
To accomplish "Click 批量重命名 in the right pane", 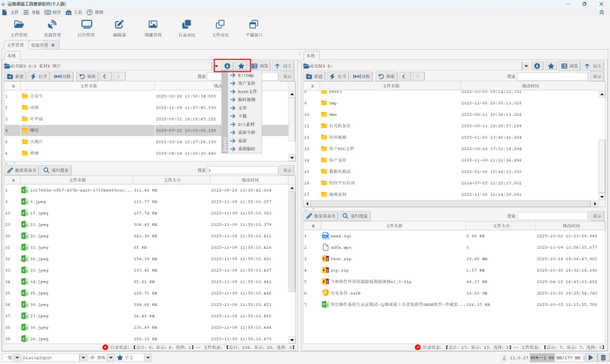I will pos(321,216).
